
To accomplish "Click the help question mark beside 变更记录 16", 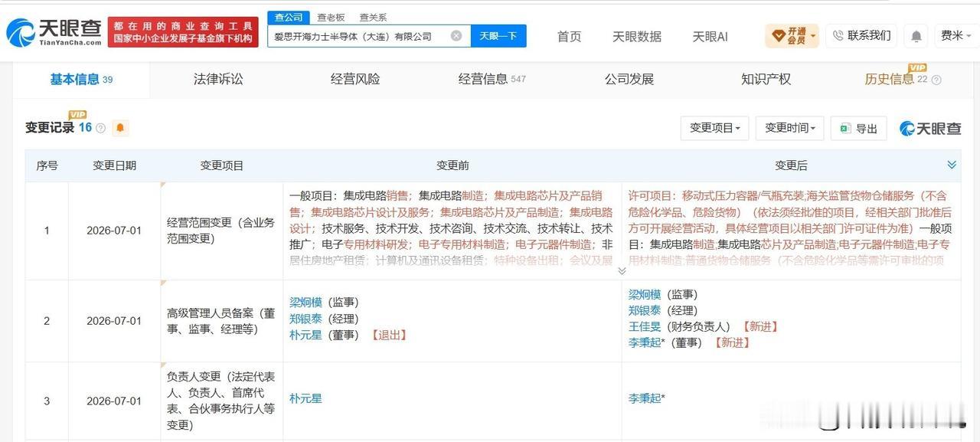I will [x=100, y=128].
